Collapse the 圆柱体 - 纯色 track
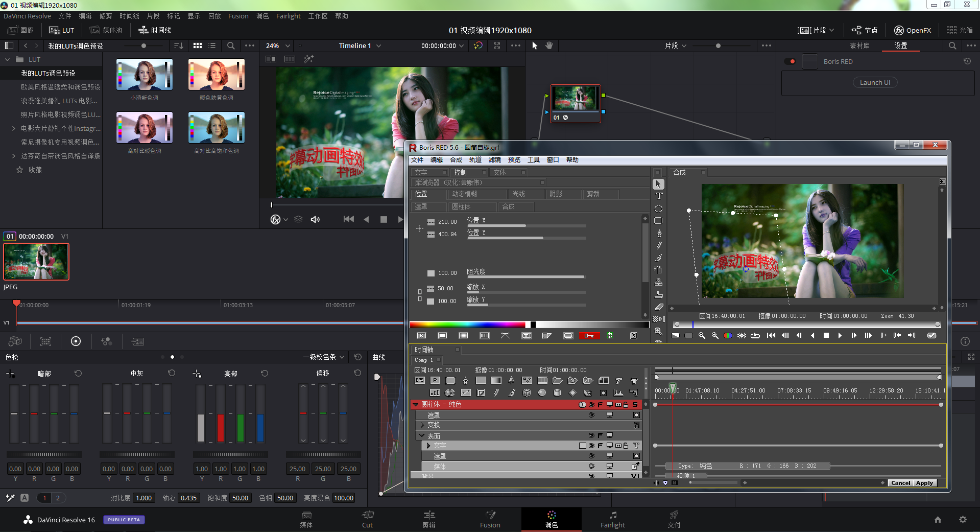Screen dimensions: 980x532 [x=416, y=405]
